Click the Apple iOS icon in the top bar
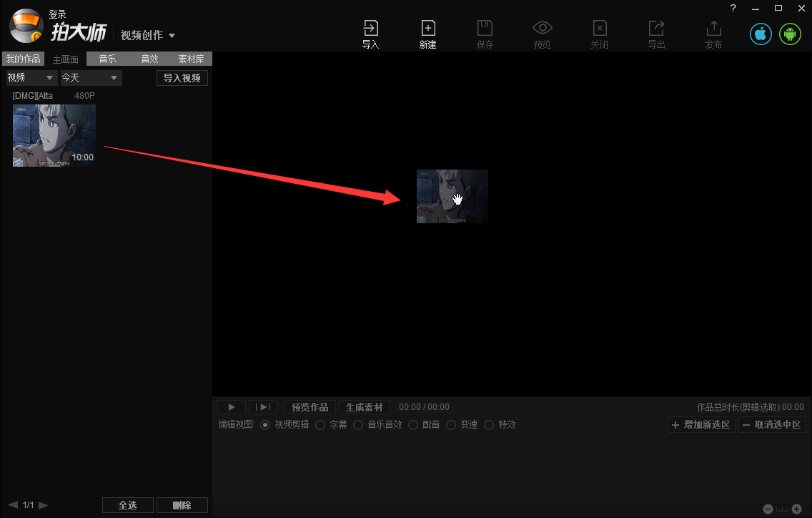812x518 pixels. [x=760, y=33]
